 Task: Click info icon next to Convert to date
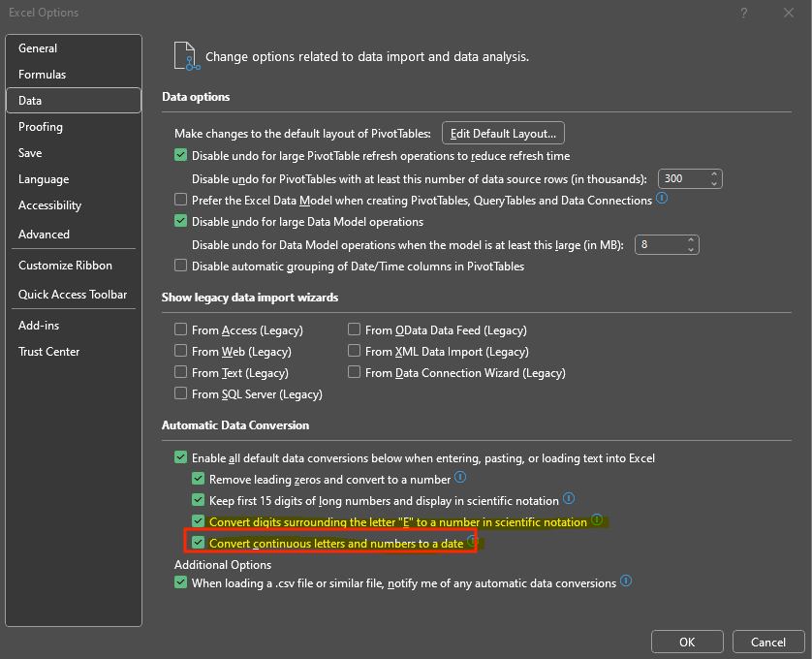pyautogui.click(x=471, y=541)
